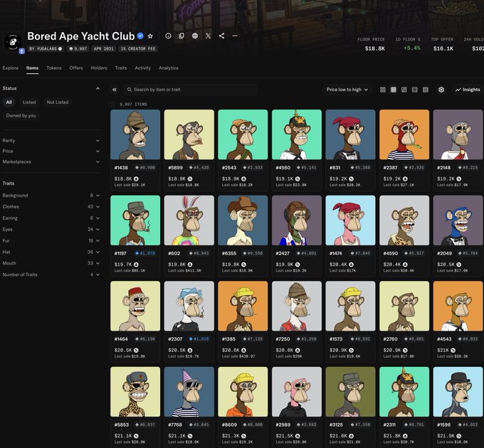Click the verified badge next to collection name
Screen dimensions: 484x448
coord(140,36)
